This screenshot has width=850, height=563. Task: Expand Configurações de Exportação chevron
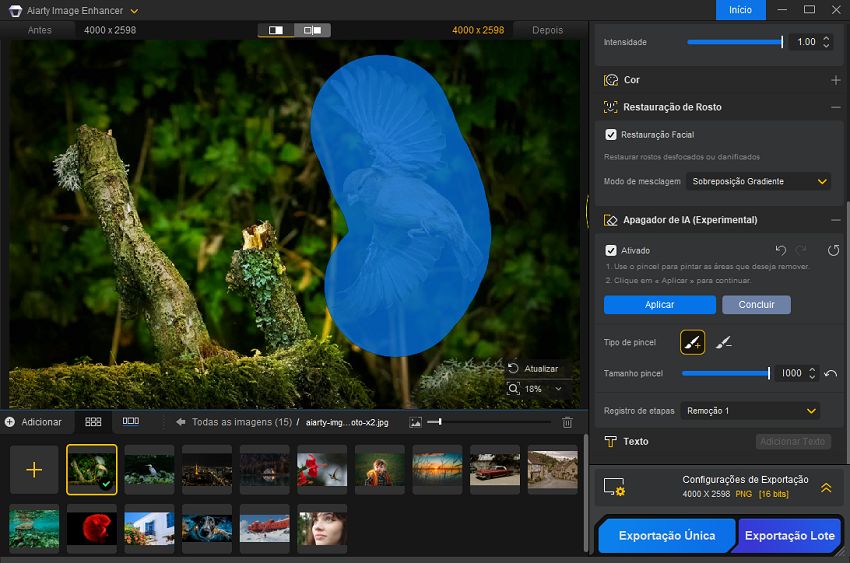(826, 487)
